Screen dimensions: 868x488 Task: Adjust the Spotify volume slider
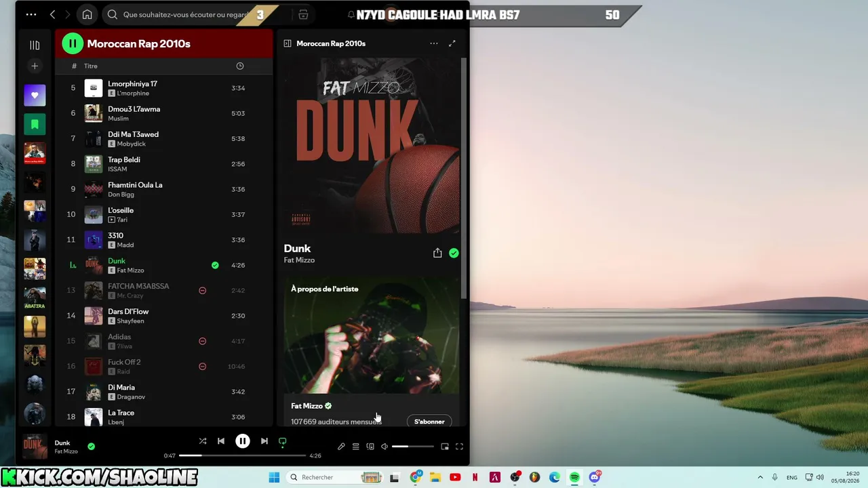click(412, 447)
